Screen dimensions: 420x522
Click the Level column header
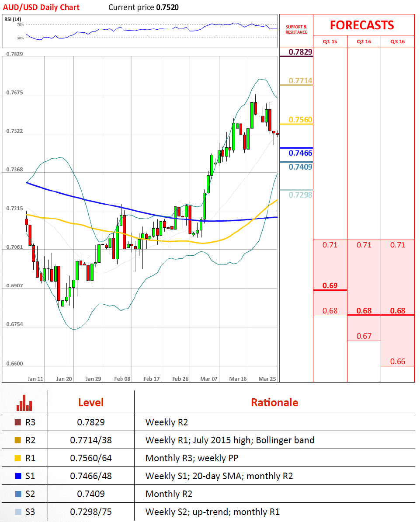point(91,403)
